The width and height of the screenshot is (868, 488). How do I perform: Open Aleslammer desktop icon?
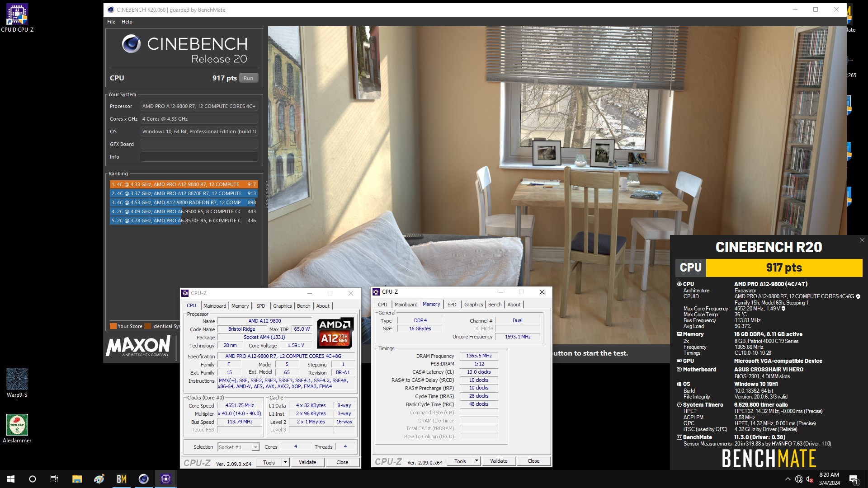[x=17, y=428]
